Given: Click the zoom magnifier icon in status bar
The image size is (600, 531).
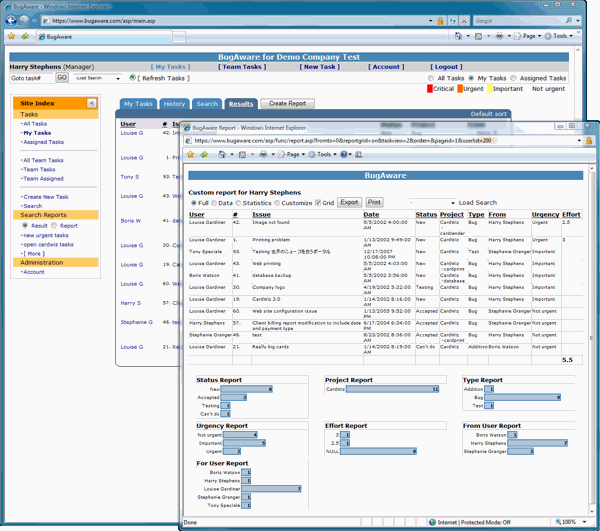Looking at the screenshot, I should coord(558,522).
